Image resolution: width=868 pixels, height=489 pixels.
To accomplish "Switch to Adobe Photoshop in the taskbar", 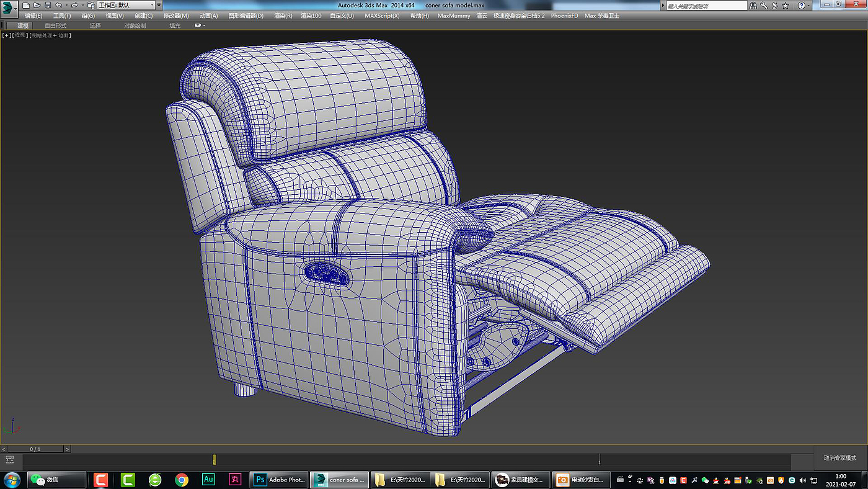I will coord(279,479).
